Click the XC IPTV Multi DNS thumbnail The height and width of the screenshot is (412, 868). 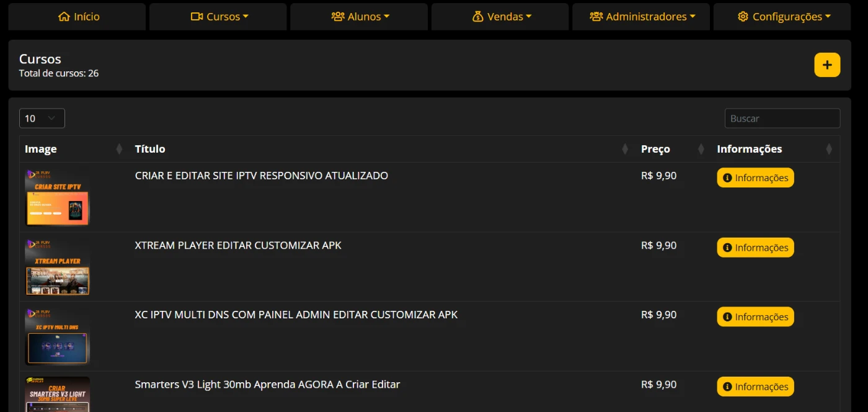[x=58, y=336]
